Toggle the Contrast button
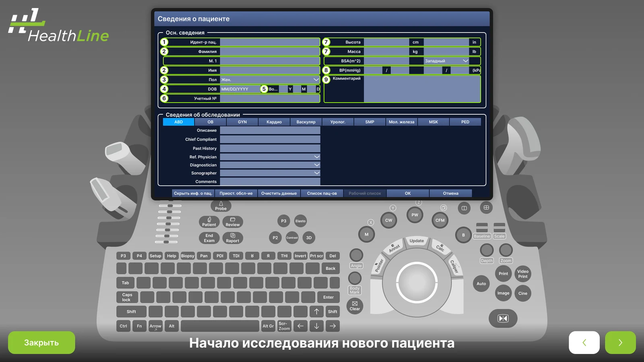This screenshot has width=644, height=362. point(292,238)
